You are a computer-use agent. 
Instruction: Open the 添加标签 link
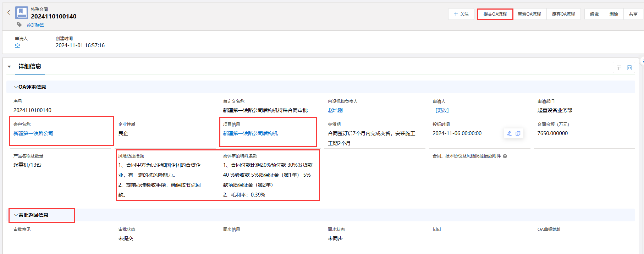pos(35,25)
